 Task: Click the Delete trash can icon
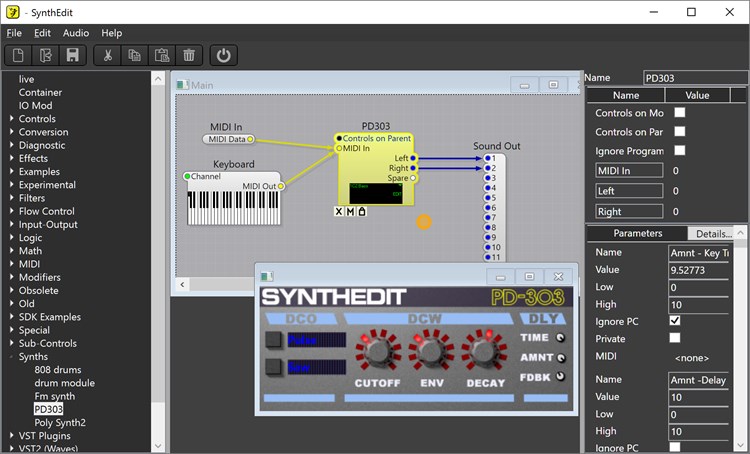189,56
